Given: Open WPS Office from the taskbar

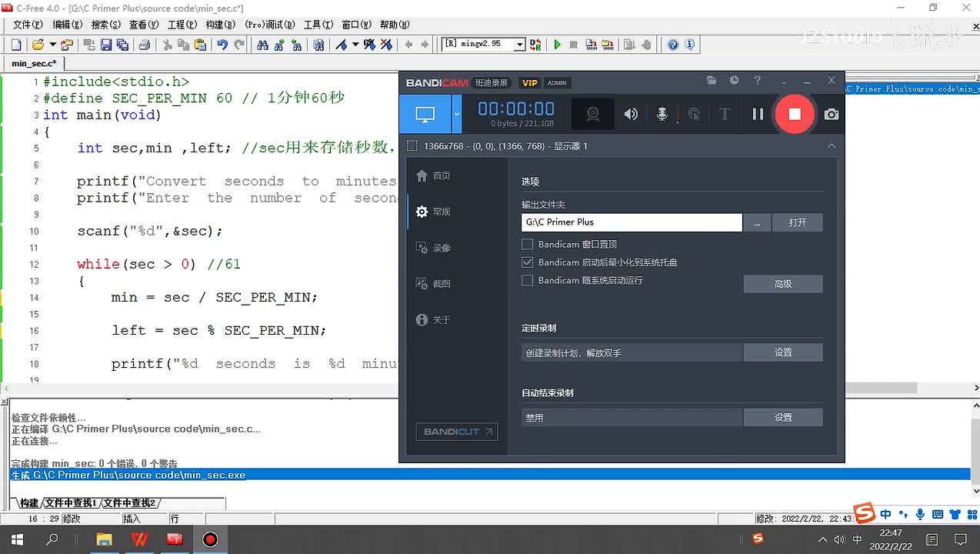Looking at the screenshot, I should 139,539.
